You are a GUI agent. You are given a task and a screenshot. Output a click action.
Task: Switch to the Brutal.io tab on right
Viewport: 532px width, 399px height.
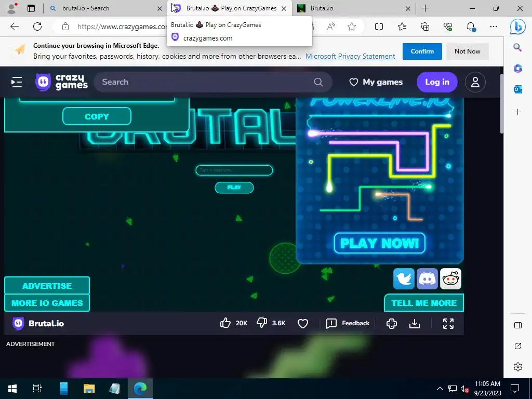point(353,8)
